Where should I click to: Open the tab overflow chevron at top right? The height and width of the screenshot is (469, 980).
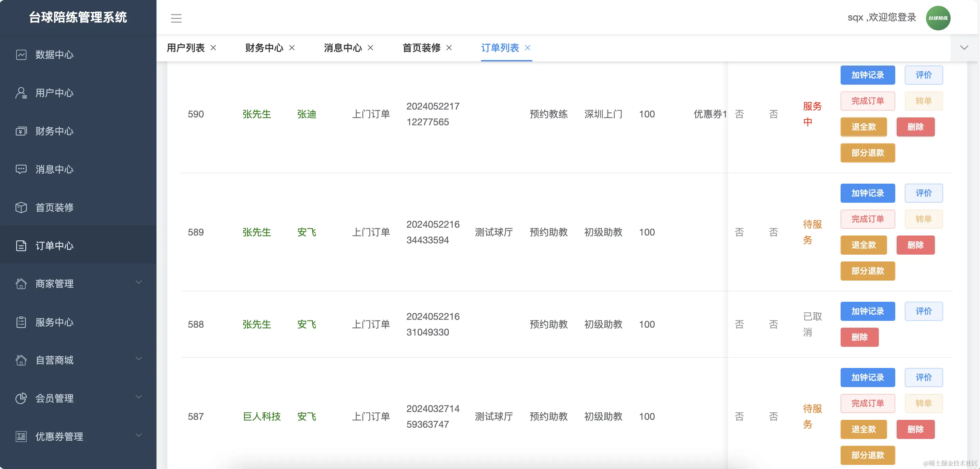point(964,48)
